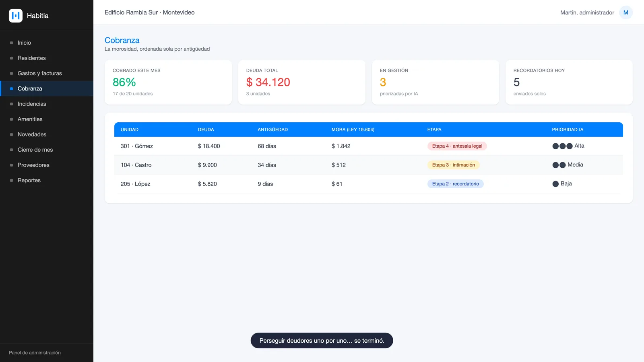The image size is (644, 362).
Task: Open the user avatar M
Action: click(x=625, y=12)
